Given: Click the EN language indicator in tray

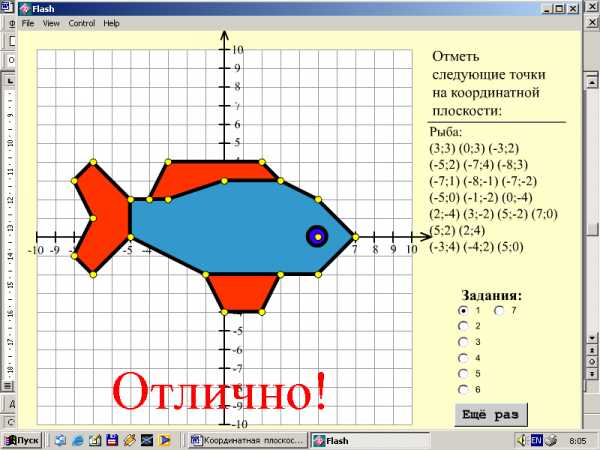Looking at the screenshot, I should [536, 440].
